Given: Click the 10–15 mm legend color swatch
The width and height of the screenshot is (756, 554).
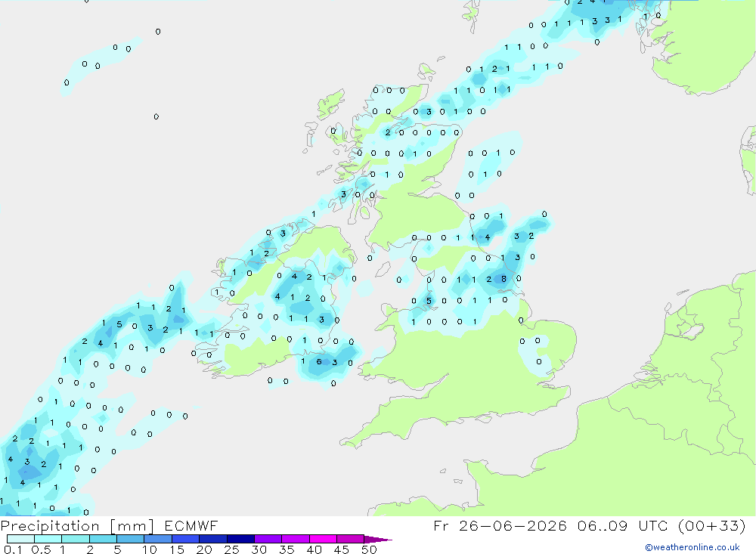Looking at the screenshot, I should (158, 539).
